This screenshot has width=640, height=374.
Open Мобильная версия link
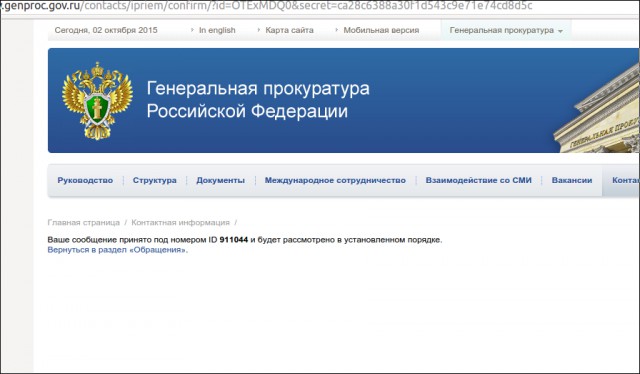pyautogui.click(x=381, y=30)
